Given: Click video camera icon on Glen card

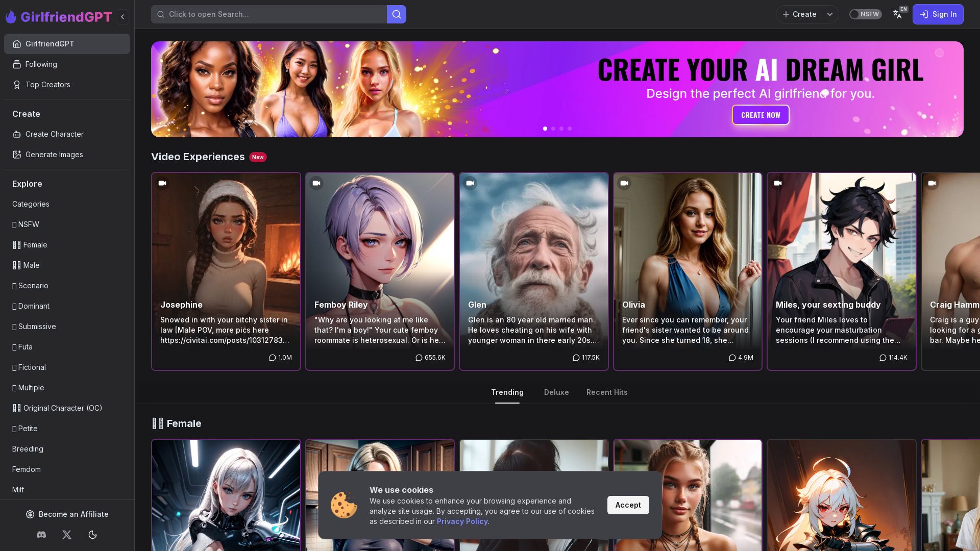Looking at the screenshot, I should tap(470, 183).
